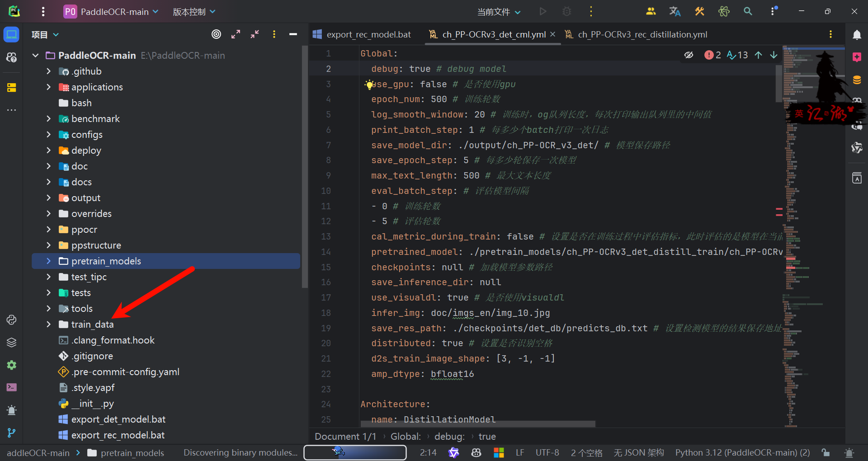868x461 pixels.
Task: Click Expand All in project panel
Action: pos(236,34)
